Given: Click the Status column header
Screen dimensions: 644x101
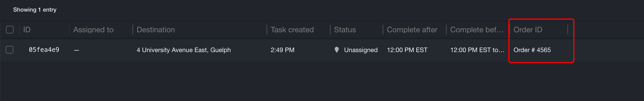Looking at the screenshot, I should click(345, 30).
